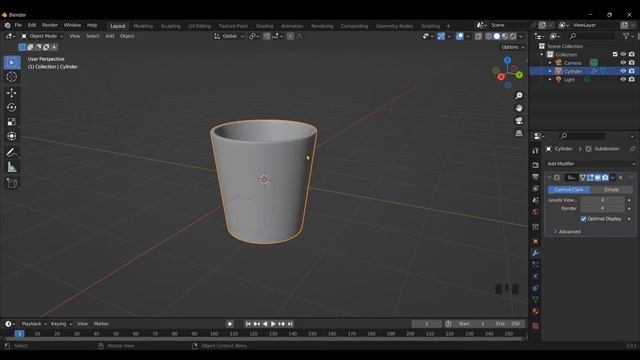Open the Object Mode dropdown

42,36
